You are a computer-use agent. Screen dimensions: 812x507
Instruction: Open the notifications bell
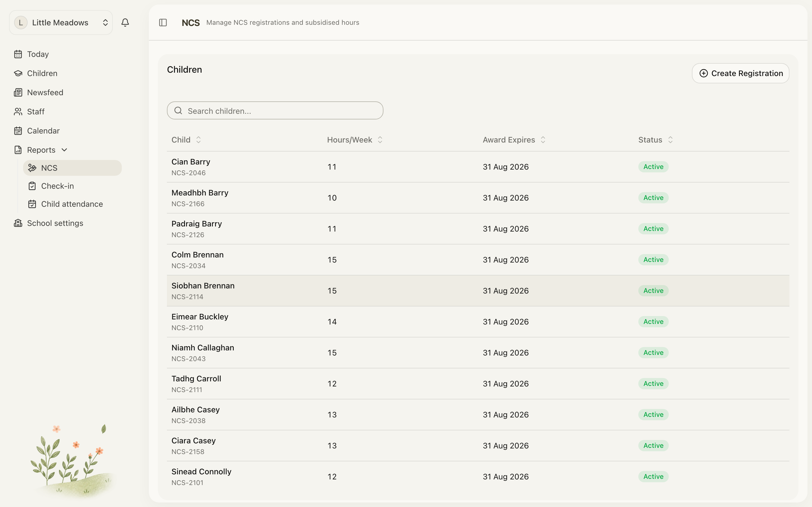125,23
